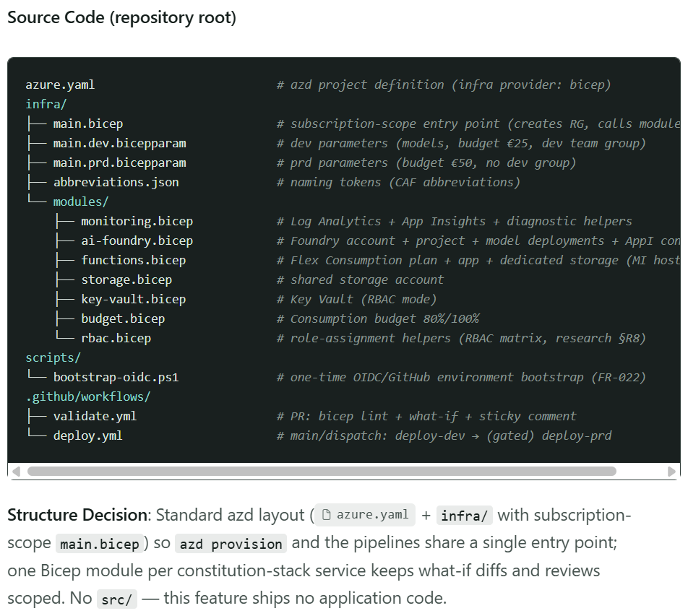
Task: Click comment '# azd project definition (infra provider: bicep)'
Action: click(444, 84)
